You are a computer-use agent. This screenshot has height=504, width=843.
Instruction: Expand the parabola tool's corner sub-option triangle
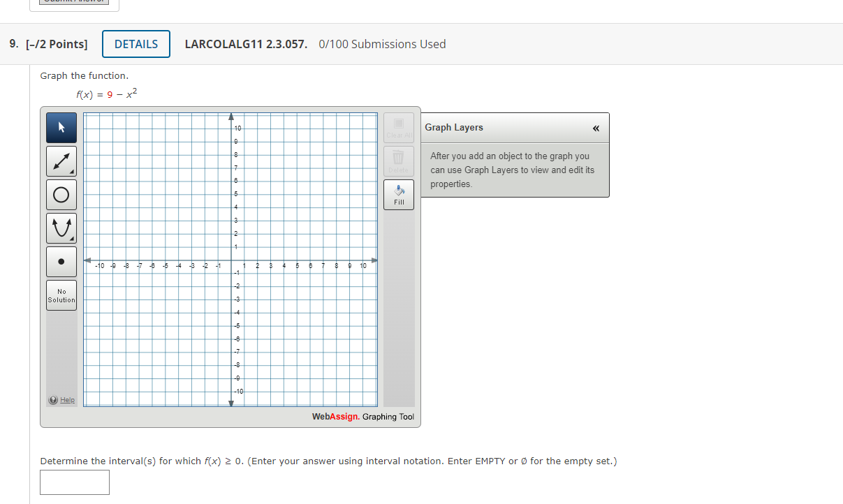71,238
